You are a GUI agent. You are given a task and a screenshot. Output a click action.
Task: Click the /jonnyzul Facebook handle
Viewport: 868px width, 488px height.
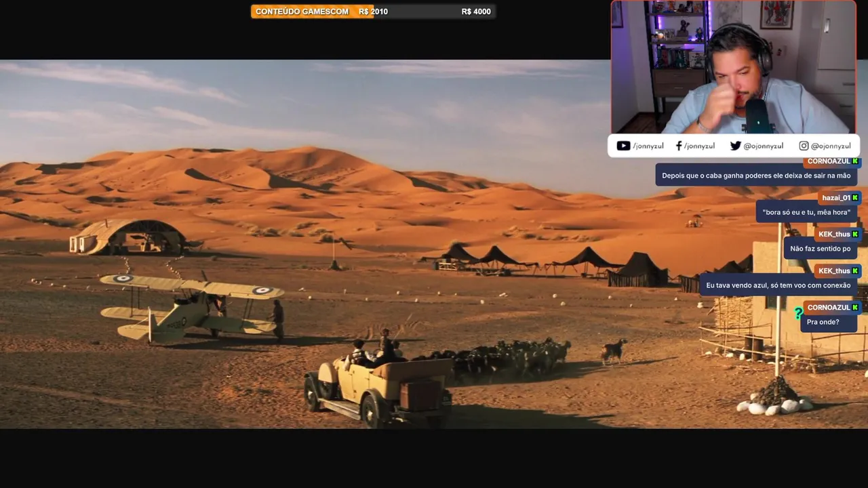click(699, 146)
